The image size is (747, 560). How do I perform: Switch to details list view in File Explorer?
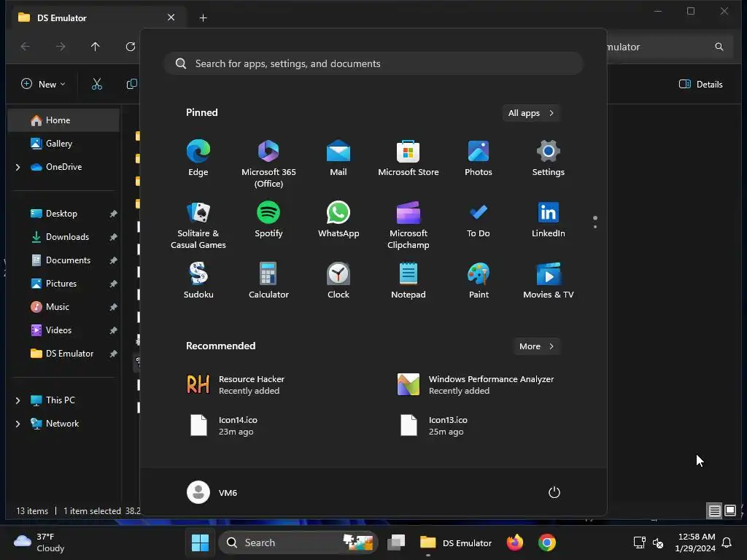714,511
